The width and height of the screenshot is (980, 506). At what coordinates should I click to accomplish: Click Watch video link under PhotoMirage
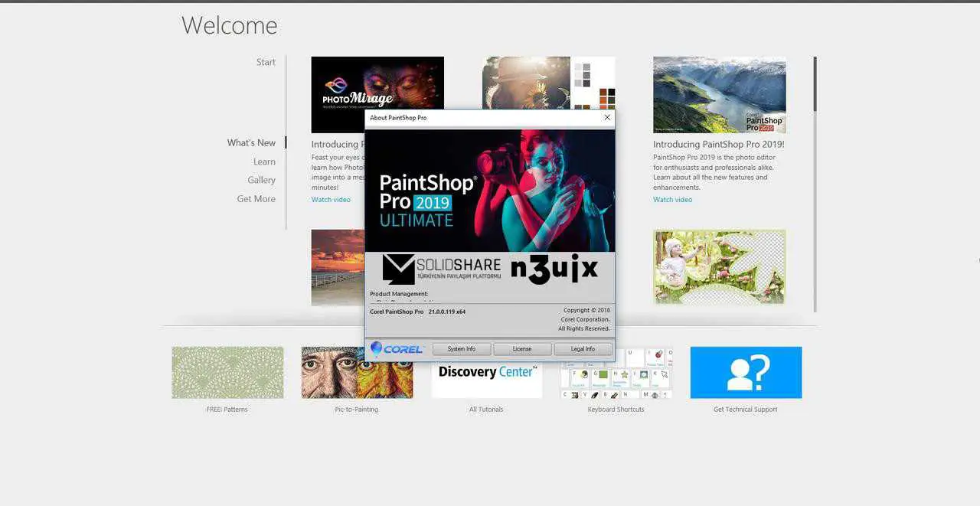(x=331, y=200)
